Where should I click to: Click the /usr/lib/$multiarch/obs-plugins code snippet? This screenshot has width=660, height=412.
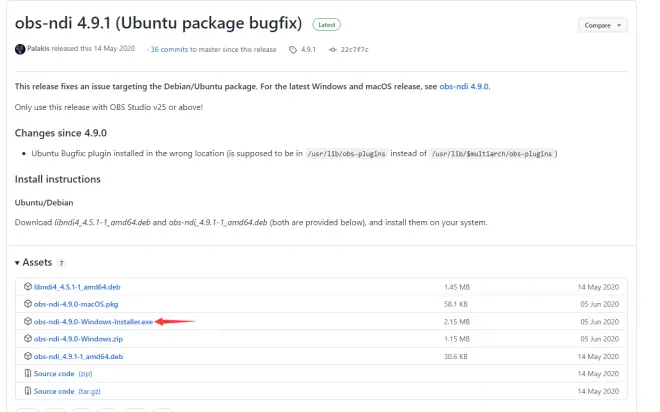tap(491, 154)
